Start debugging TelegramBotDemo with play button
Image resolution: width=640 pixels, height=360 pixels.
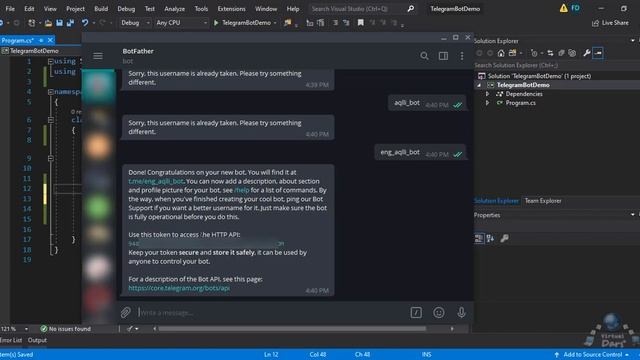pyautogui.click(x=216, y=23)
